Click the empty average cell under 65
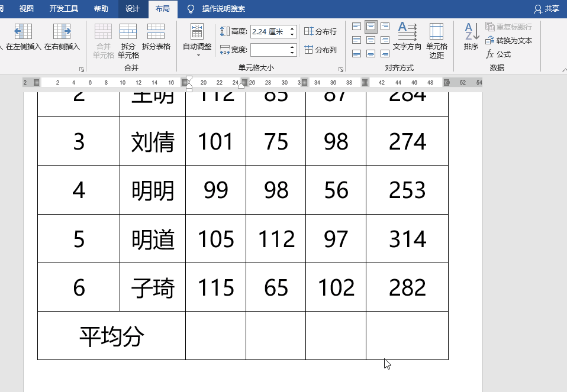The width and height of the screenshot is (567, 392). [x=276, y=336]
